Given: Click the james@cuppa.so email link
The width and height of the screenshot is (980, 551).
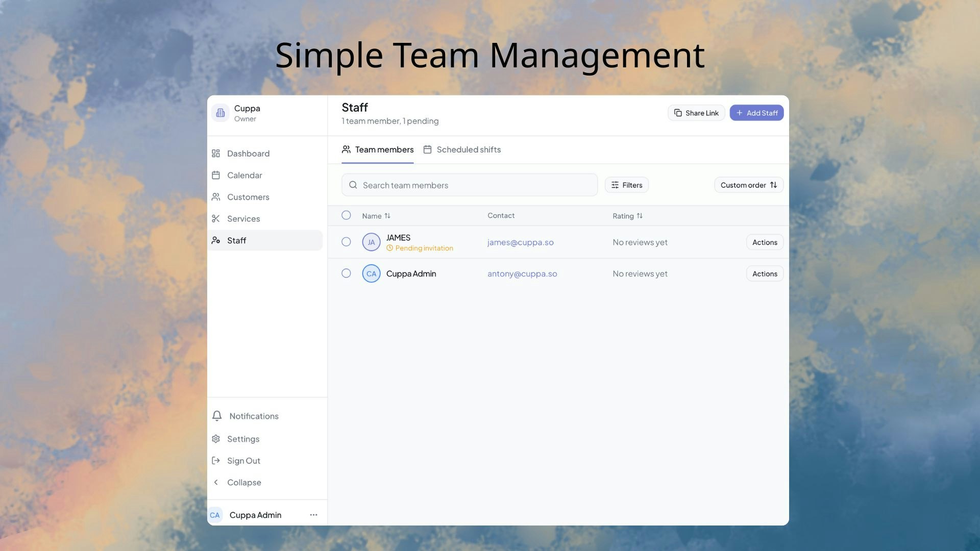Looking at the screenshot, I should (x=520, y=242).
